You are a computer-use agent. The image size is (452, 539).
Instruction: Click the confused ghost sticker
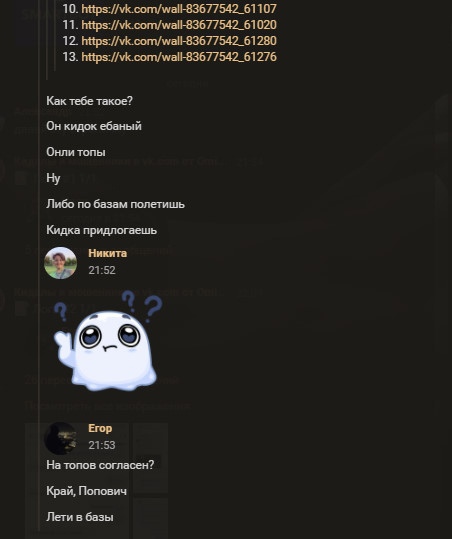coord(108,340)
